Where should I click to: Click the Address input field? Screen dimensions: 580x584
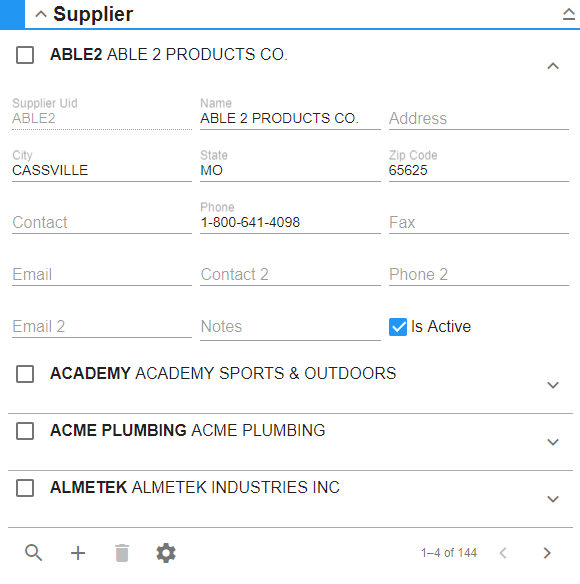pos(479,118)
